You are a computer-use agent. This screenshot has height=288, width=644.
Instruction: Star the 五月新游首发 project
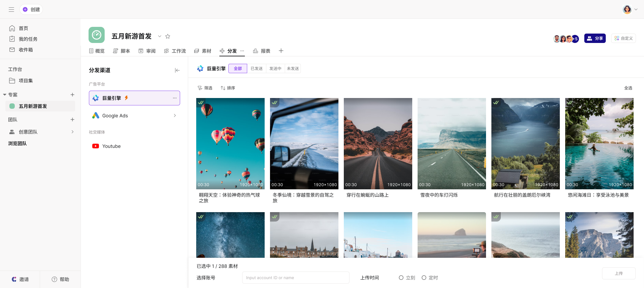(x=168, y=36)
